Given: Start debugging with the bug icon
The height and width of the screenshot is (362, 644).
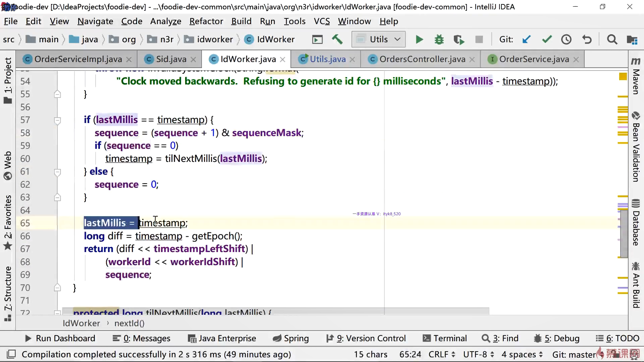Looking at the screenshot, I should point(439,40).
